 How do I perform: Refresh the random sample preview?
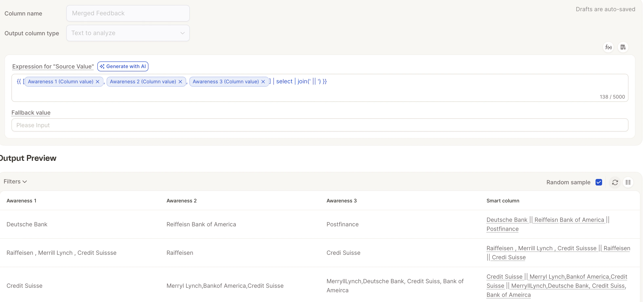[x=615, y=182]
